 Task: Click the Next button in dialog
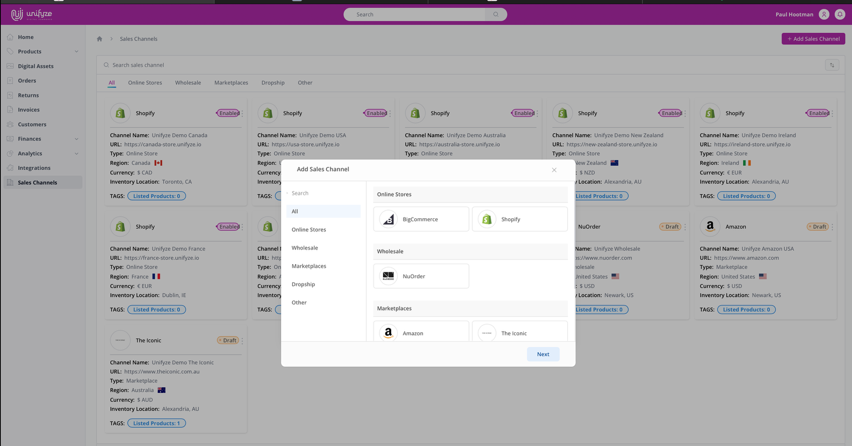543,354
